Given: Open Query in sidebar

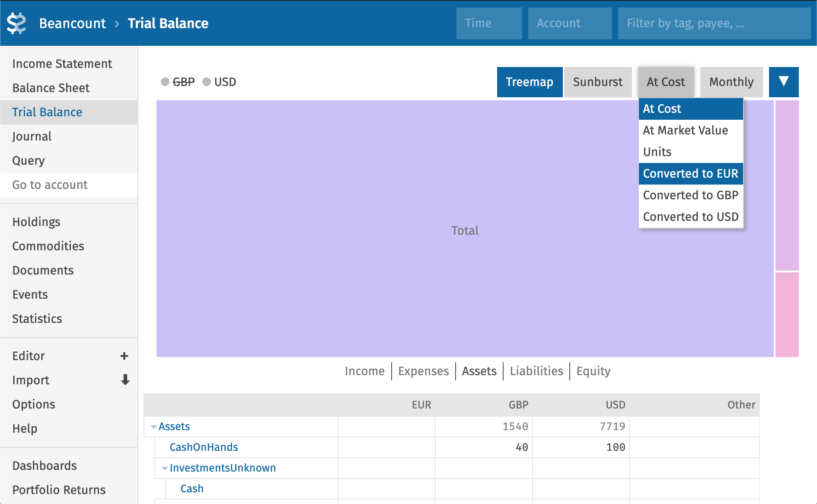Looking at the screenshot, I should pyautogui.click(x=69, y=161).
